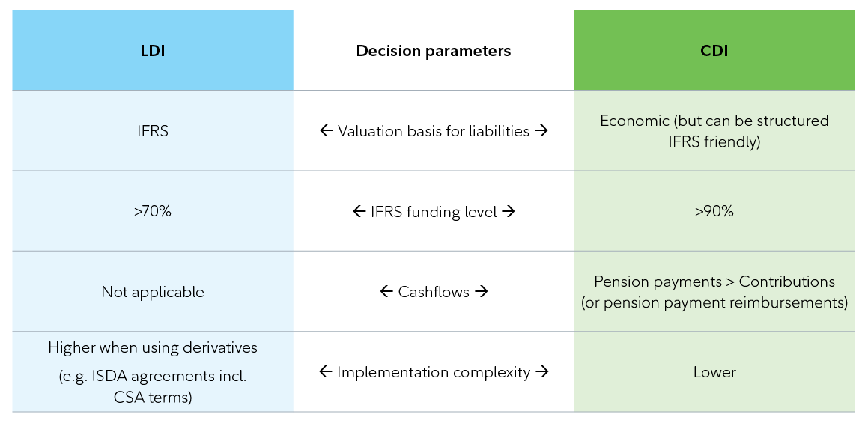Click left arrow before Implementation complexity

click(x=325, y=372)
